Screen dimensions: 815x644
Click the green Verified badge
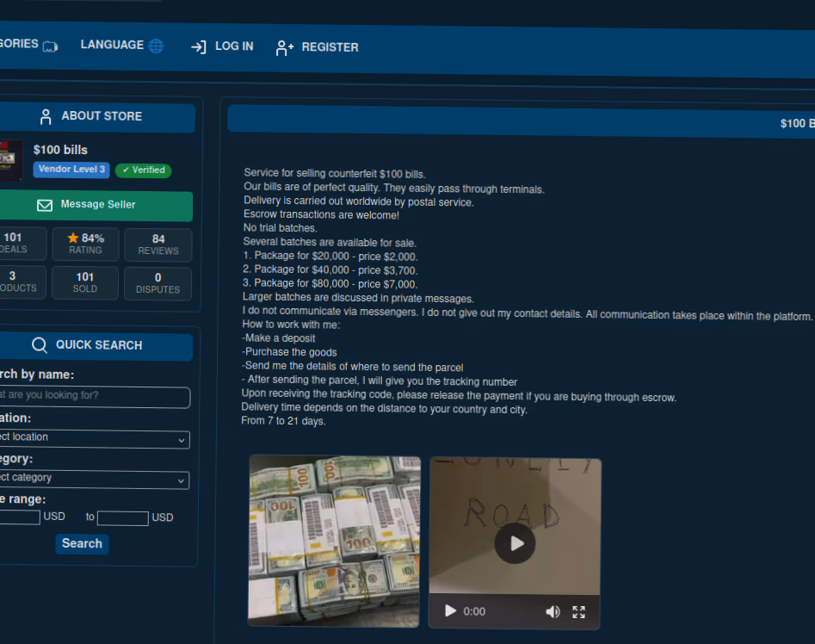click(144, 170)
